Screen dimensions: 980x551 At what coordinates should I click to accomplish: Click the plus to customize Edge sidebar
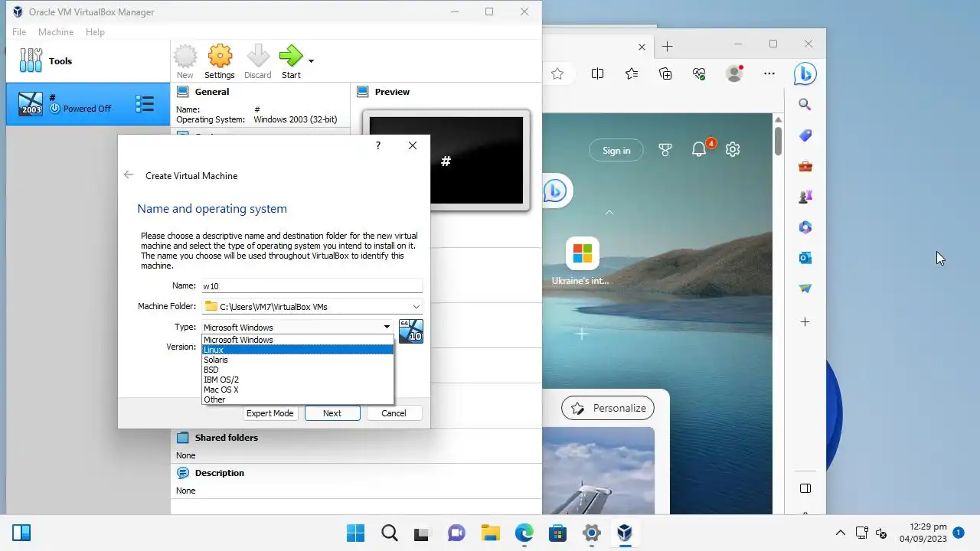click(805, 322)
